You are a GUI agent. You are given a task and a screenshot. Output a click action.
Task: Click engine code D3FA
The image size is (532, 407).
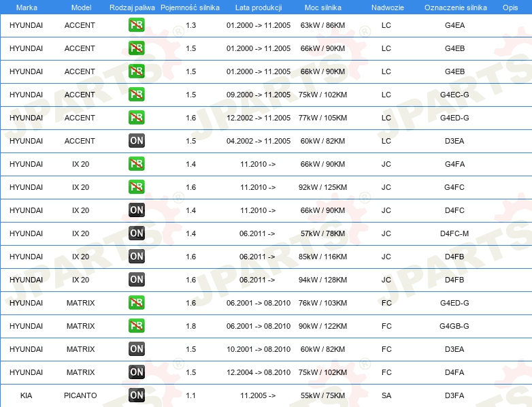[454, 395]
